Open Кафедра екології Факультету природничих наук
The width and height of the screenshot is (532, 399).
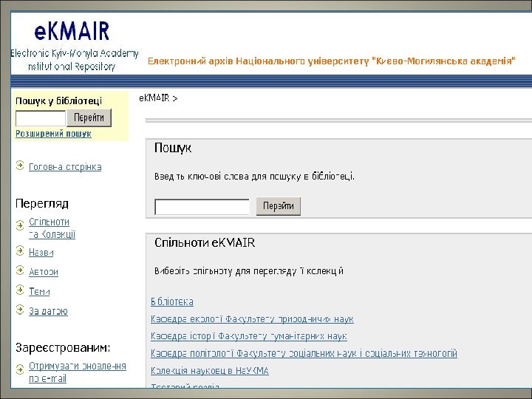[x=252, y=319]
